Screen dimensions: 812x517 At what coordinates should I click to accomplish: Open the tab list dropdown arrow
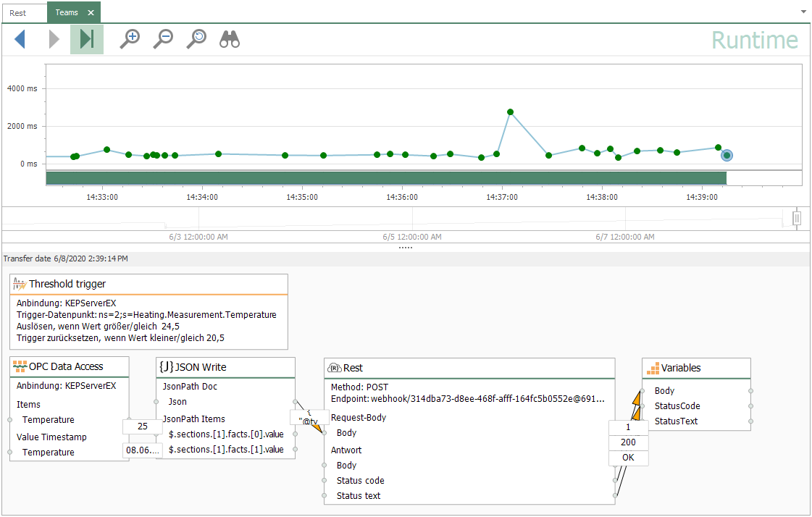[x=803, y=12]
